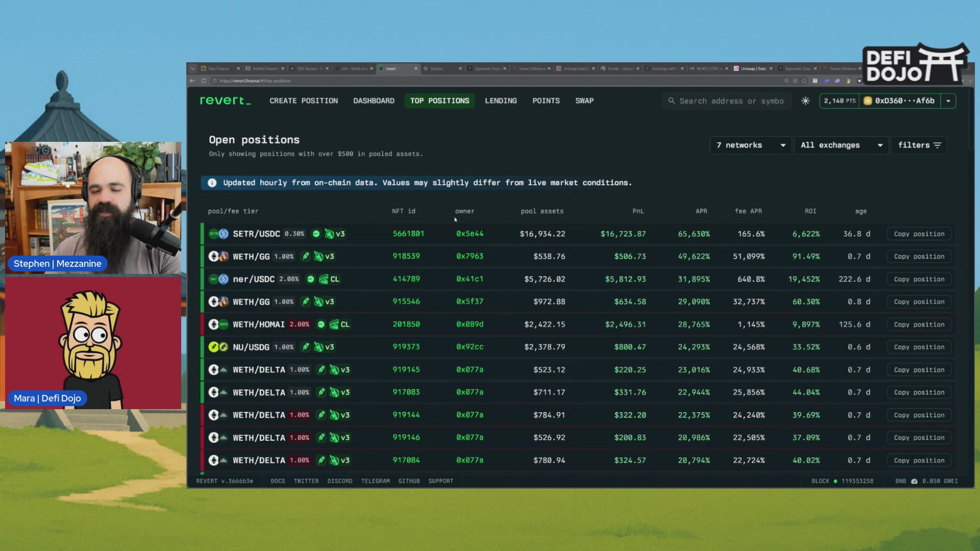Open the Lending tab

click(x=501, y=101)
